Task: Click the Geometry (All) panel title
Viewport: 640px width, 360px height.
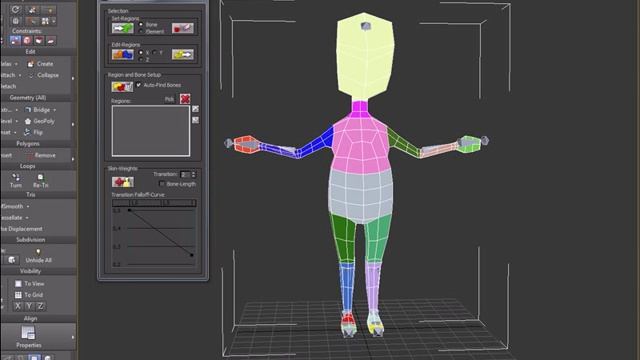Action: [x=28, y=98]
